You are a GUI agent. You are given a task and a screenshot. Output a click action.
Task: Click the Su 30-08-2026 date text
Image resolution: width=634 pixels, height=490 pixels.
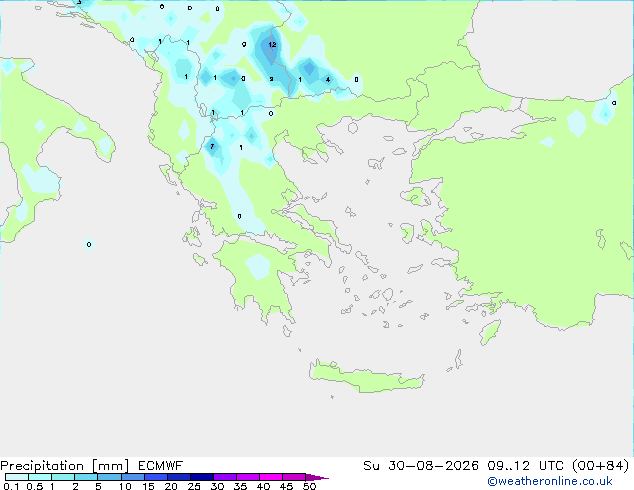[x=421, y=466]
